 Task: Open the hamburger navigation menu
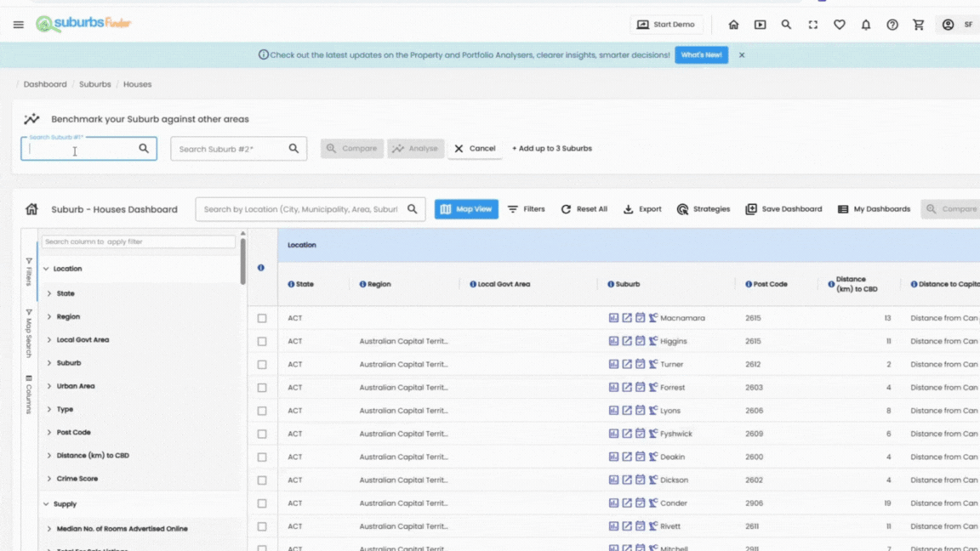18,25
